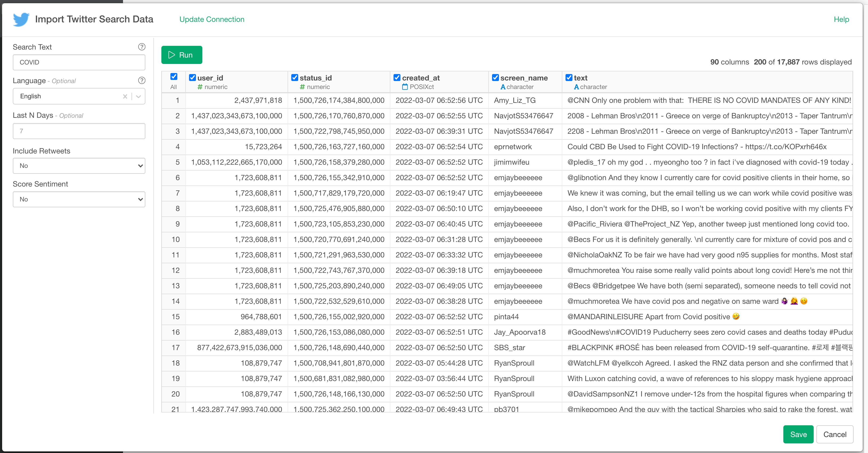Toggle the All columns checkbox

174,76
